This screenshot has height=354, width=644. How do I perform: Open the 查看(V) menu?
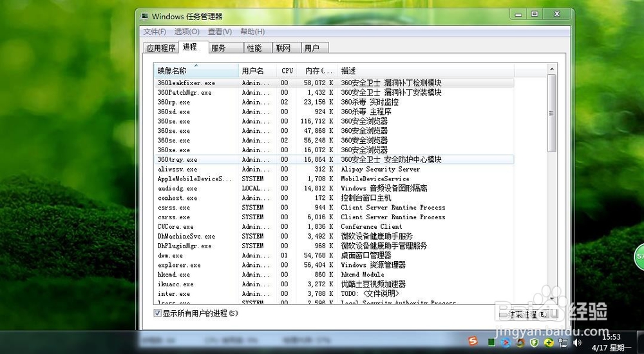(220, 32)
